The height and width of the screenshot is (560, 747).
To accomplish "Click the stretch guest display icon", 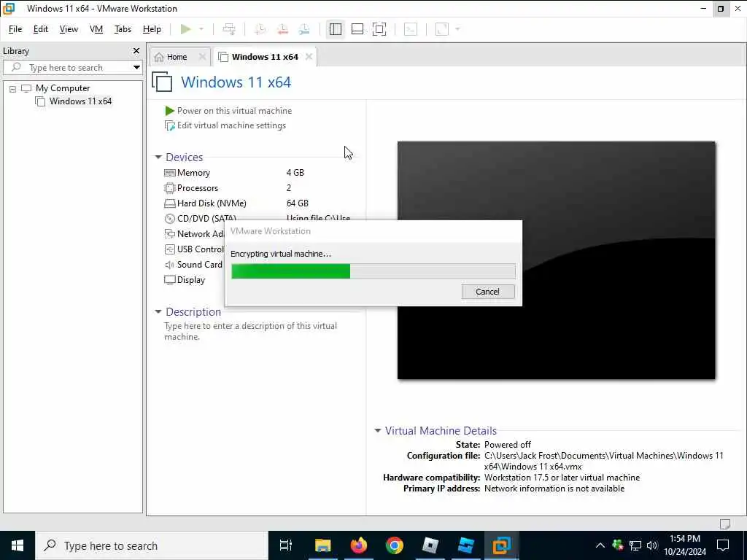I will (x=442, y=29).
